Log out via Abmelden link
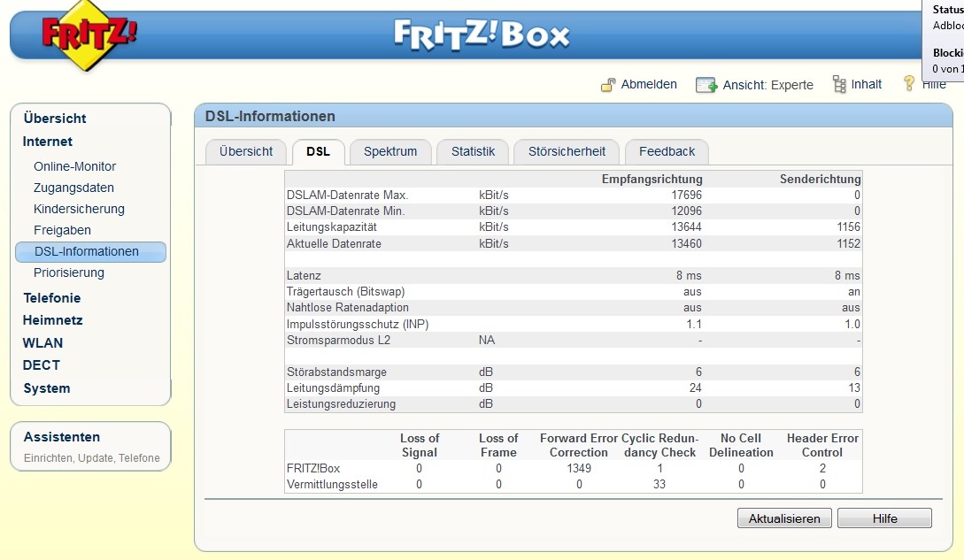Viewport: 964px width, 560px height. pyautogui.click(x=649, y=84)
